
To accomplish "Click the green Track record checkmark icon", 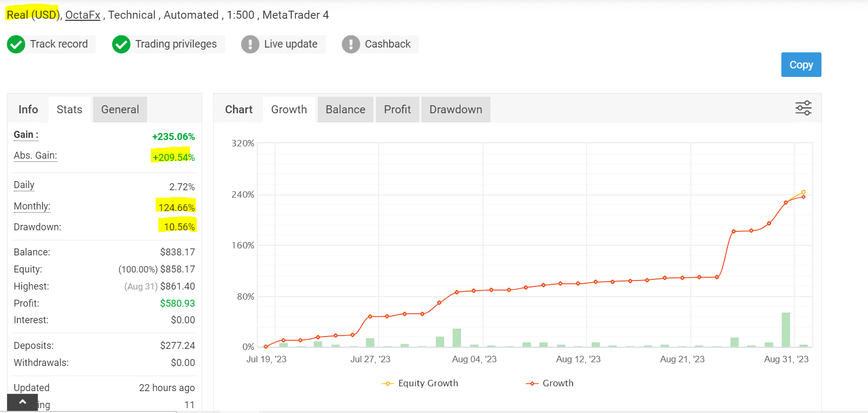I will coord(16,44).
